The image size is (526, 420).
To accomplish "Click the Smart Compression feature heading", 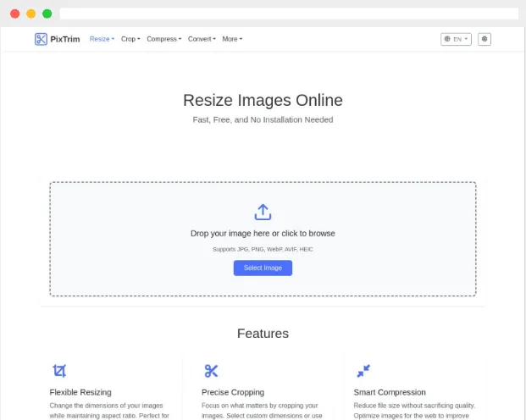I will pyautogui.click(x=390, y=392).
